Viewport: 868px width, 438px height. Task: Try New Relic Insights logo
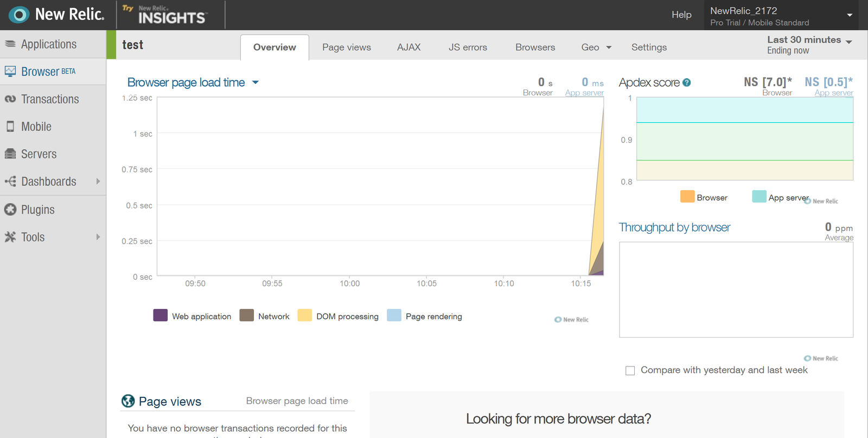[164, 15]
